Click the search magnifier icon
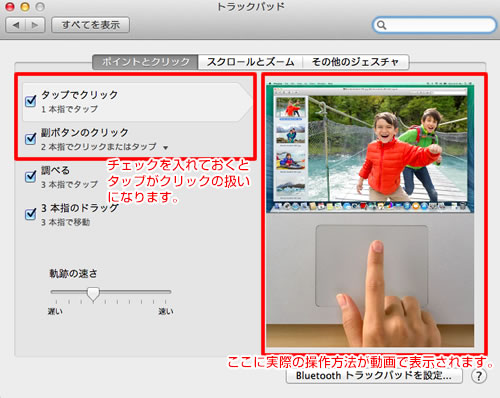This screenshot has width=500, height=398. click(382, 25)
